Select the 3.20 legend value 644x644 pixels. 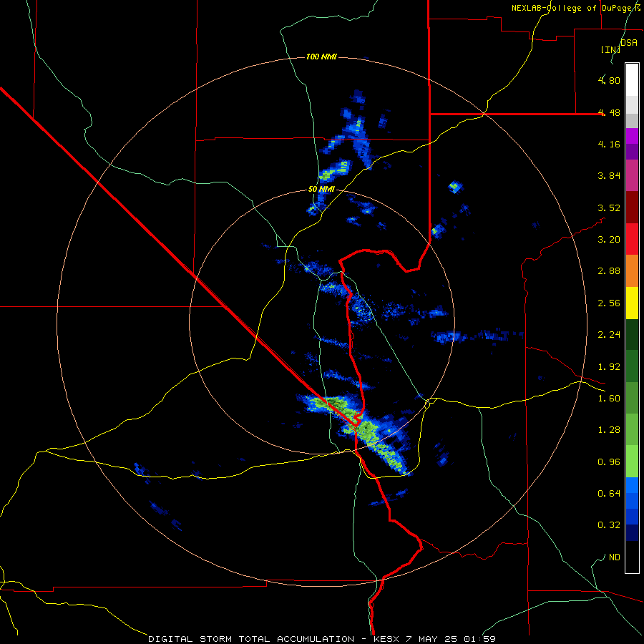(609, 239)
